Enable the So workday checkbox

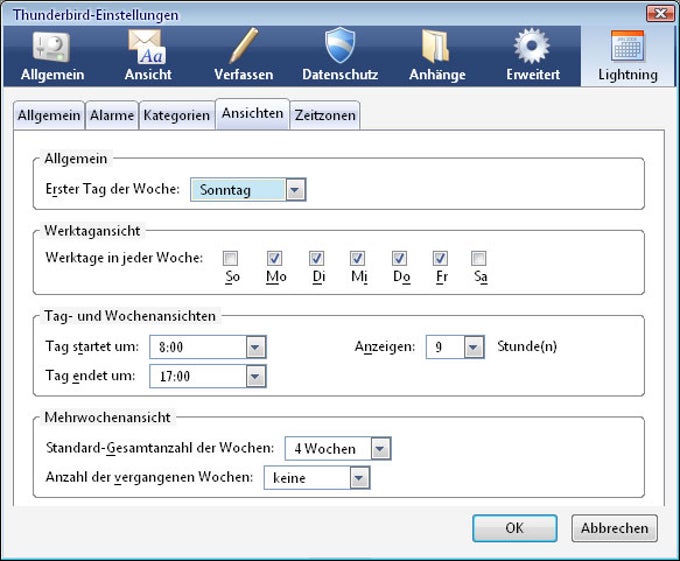230,258
